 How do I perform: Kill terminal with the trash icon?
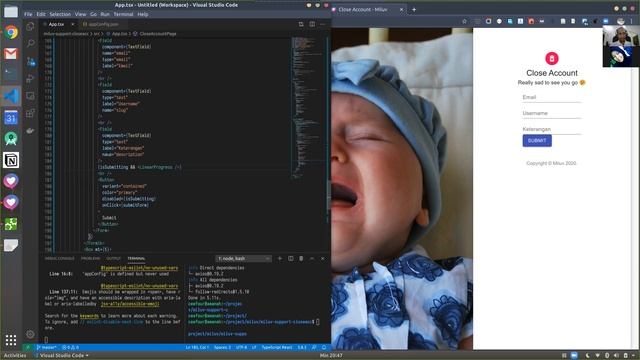point(301,258)
